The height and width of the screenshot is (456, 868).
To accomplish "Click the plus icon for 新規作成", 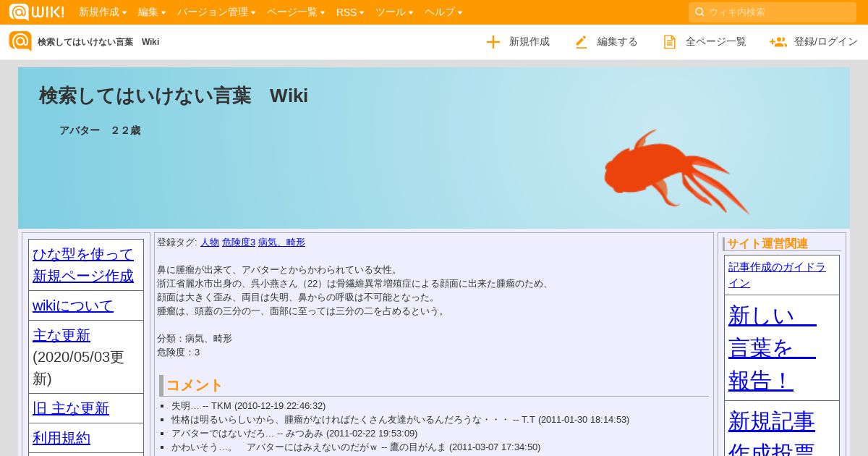I will (493, 42).
